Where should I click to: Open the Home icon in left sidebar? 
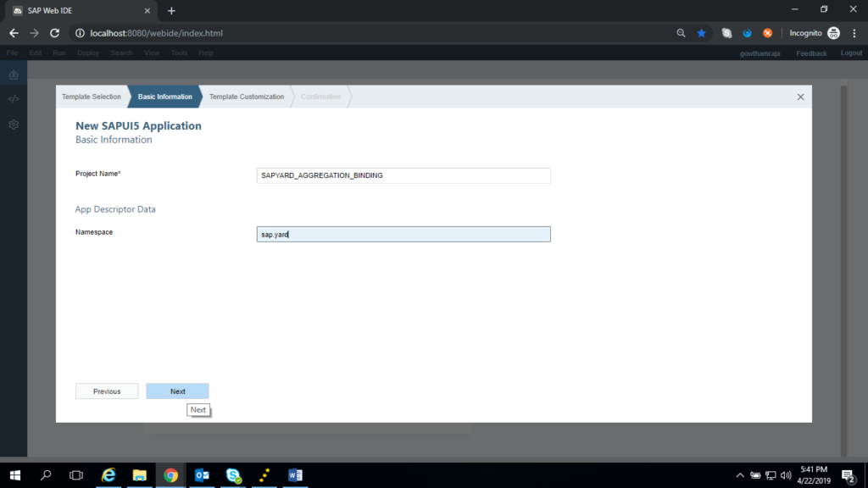tap(14, 75)
